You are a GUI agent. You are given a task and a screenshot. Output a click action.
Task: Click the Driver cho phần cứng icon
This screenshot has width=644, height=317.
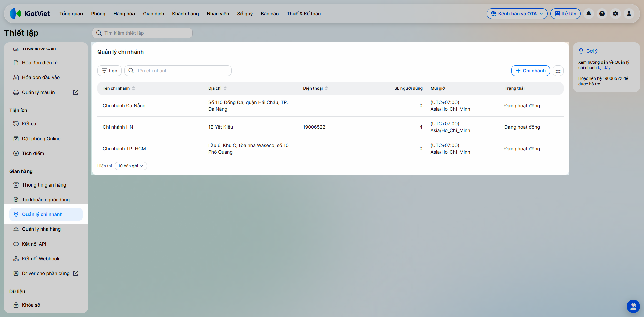click(x=16, y=273)
